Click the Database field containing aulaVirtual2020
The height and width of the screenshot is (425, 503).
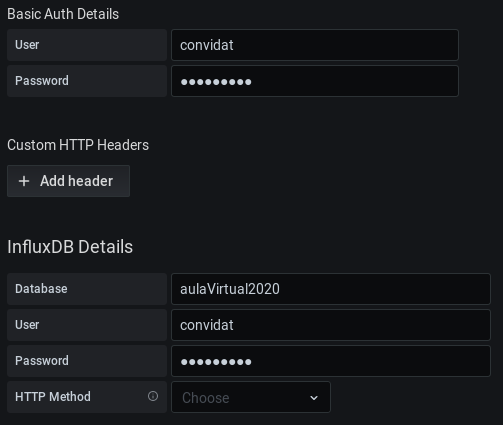pyautogui.click(x=331, y=289)
